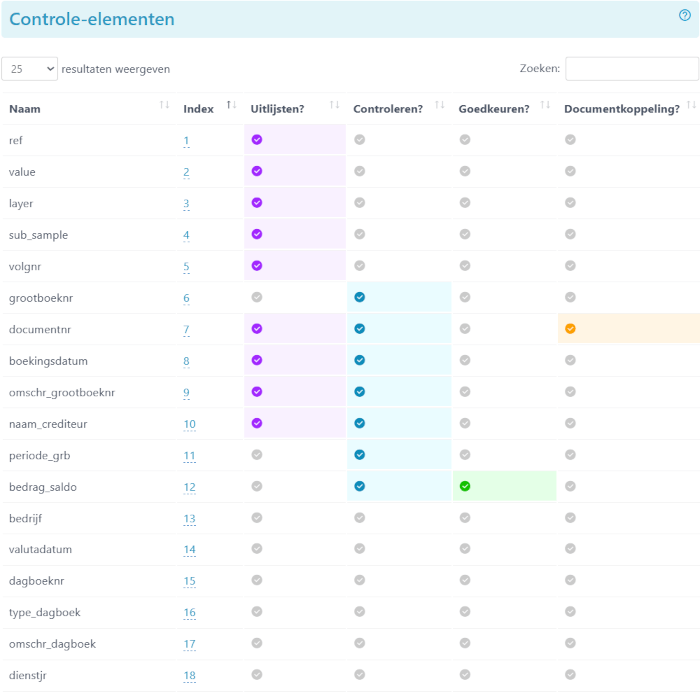
Task: Disable Uitlijsten for the ref row
Action: click(x=257, y=140)
